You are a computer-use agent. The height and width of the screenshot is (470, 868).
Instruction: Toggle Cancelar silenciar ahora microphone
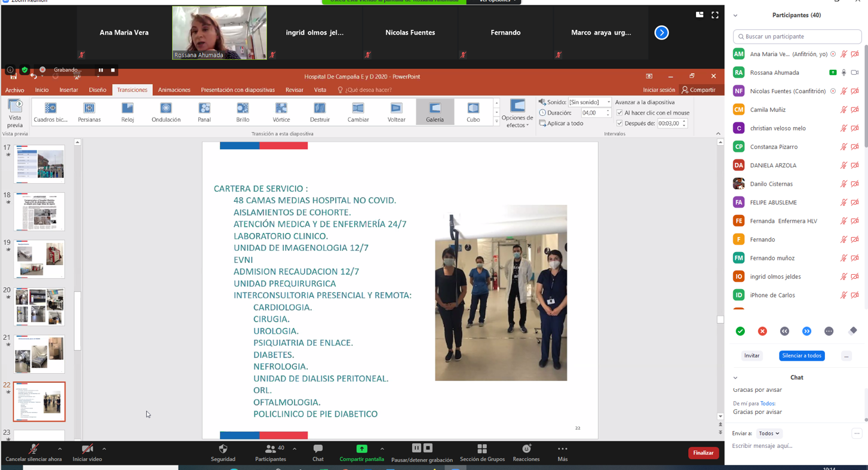33,453
